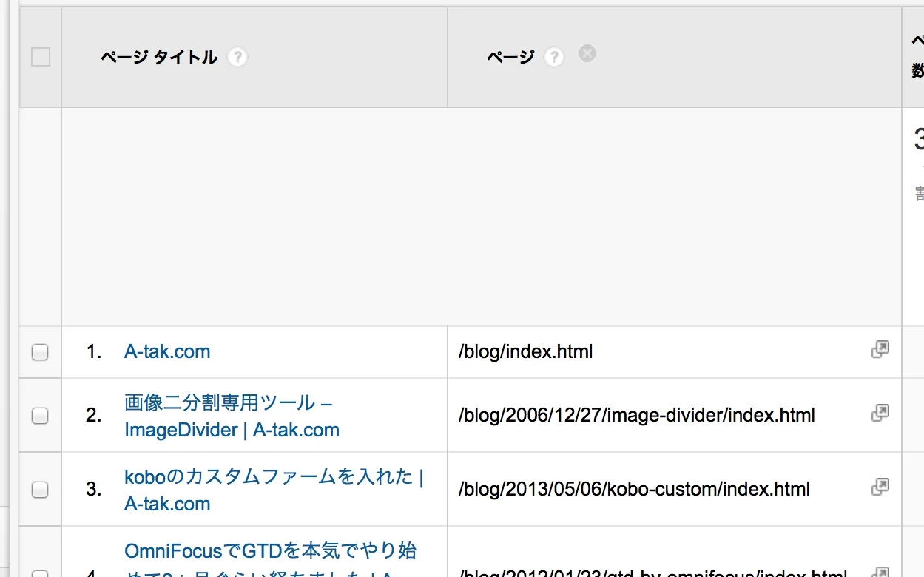
Task: Select the /blog/index.html path text
Action: click(x=526, y=351)
